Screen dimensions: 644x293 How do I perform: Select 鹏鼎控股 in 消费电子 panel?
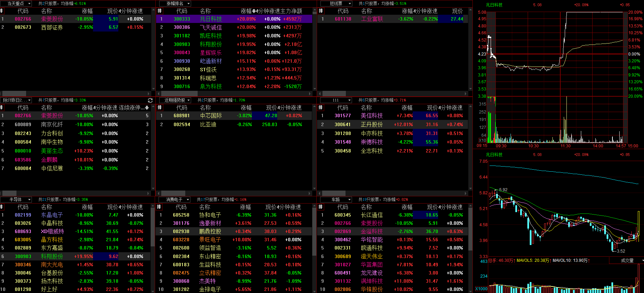pos(234,232)
